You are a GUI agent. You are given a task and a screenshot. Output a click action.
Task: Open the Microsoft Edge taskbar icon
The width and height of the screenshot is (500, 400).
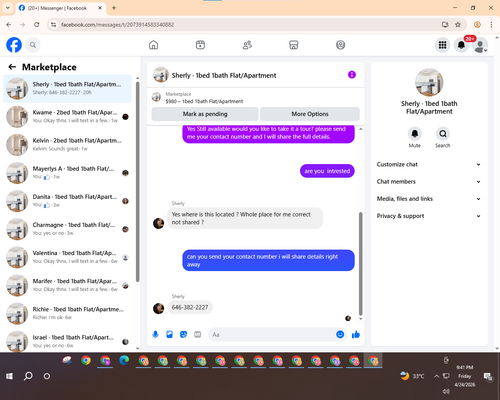pyautogui.click(x=124, y=361)
